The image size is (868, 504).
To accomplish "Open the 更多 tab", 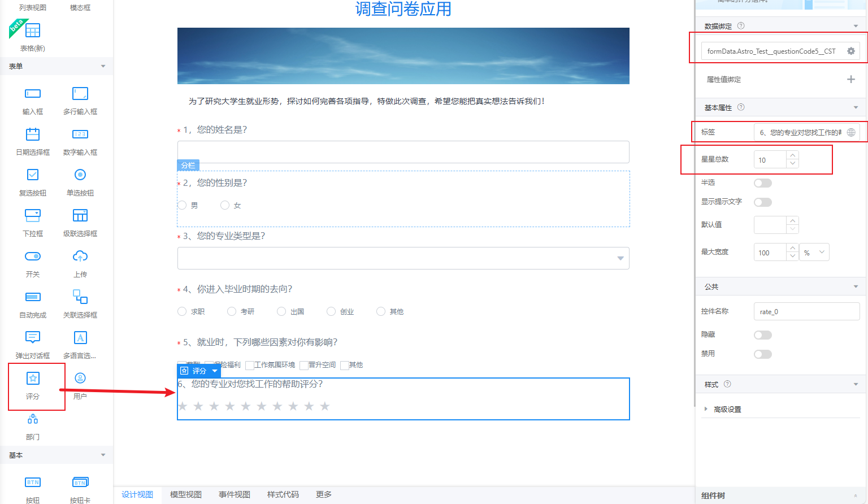I will click(324, 494).
